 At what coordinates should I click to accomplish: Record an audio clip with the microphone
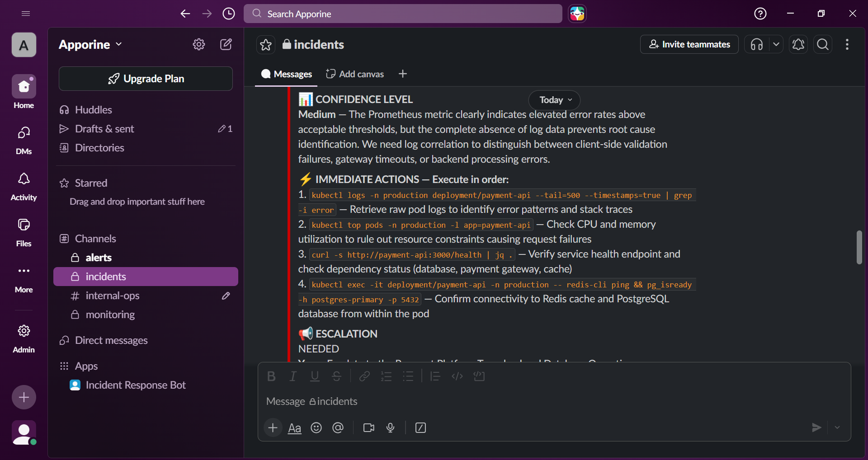coord(391,427)
